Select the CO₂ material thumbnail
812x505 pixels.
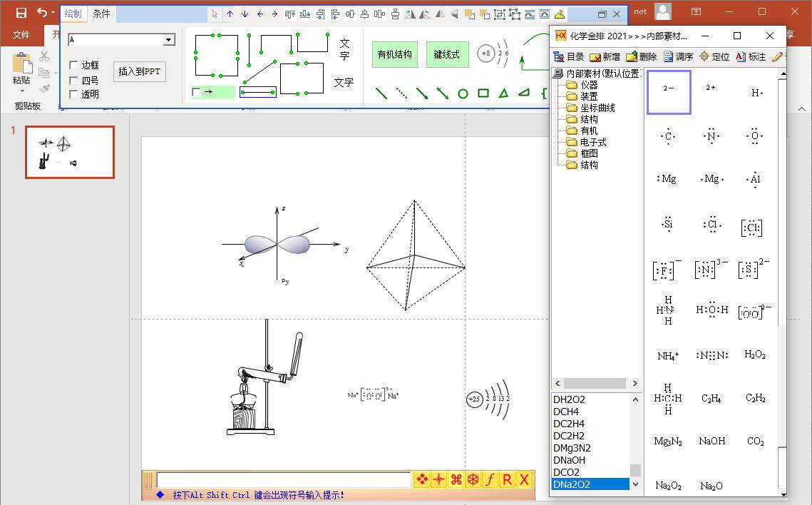[756, 442]
